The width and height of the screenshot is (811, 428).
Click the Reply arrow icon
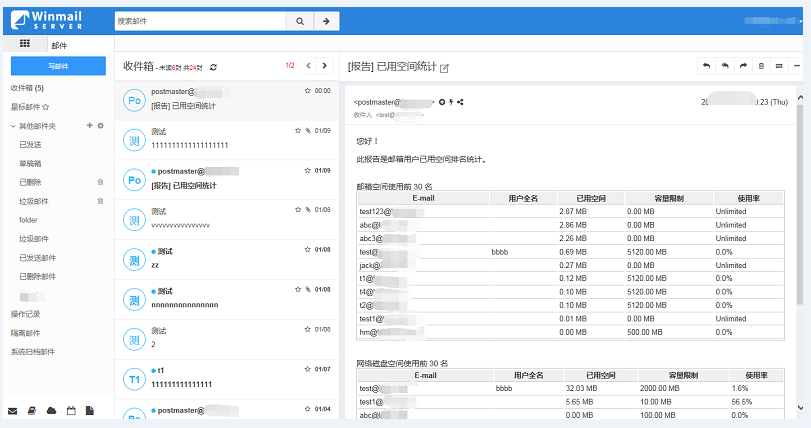[x=707, y=66]
